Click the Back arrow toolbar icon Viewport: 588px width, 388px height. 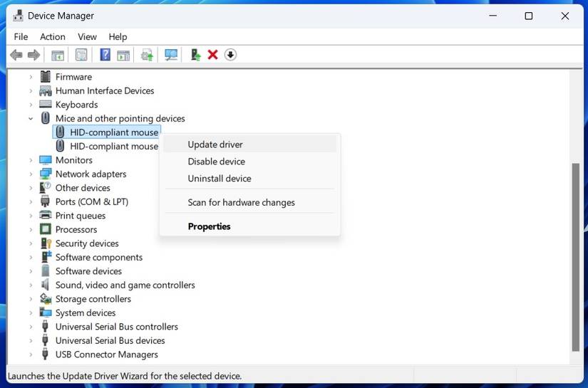pyautogui.click(x=16, y=55)
